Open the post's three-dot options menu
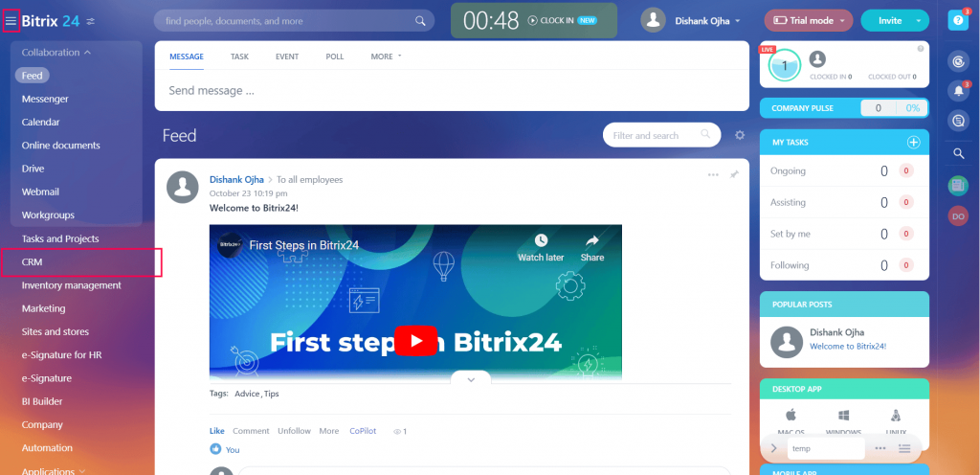 tap(713, 175)
